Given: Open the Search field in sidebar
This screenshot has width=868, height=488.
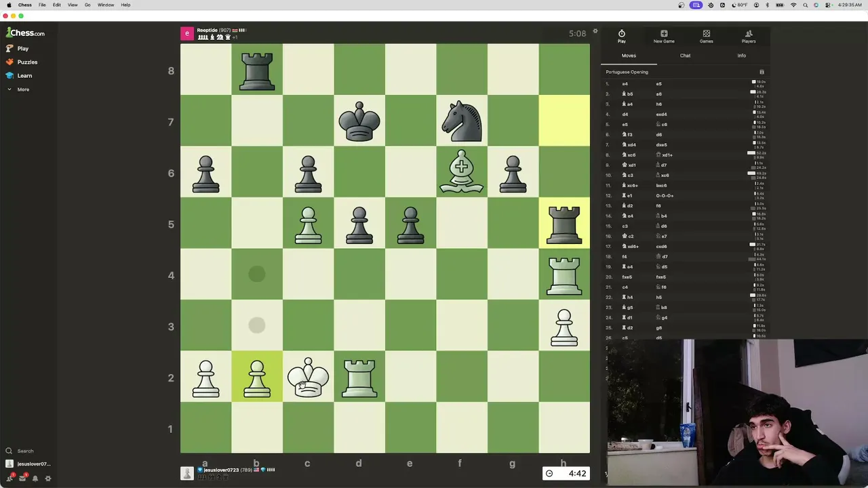Looking at the screenshot, I should tap(20, 451).
